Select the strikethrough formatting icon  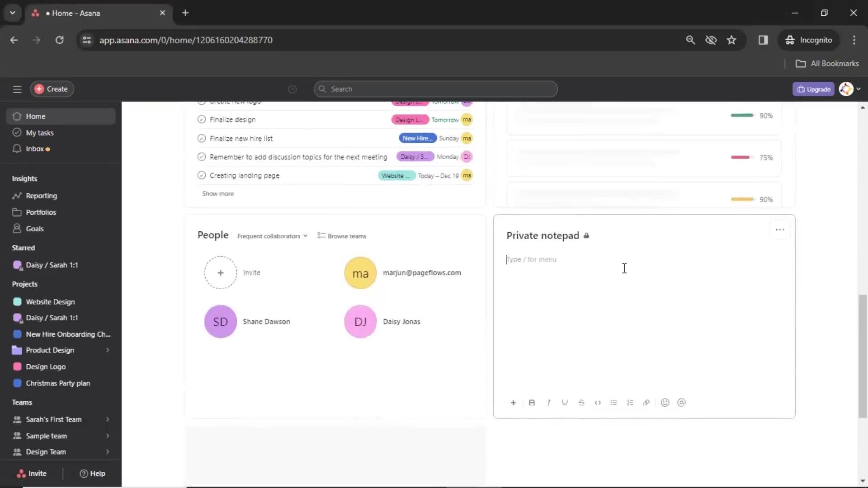[x=581, y=403]
